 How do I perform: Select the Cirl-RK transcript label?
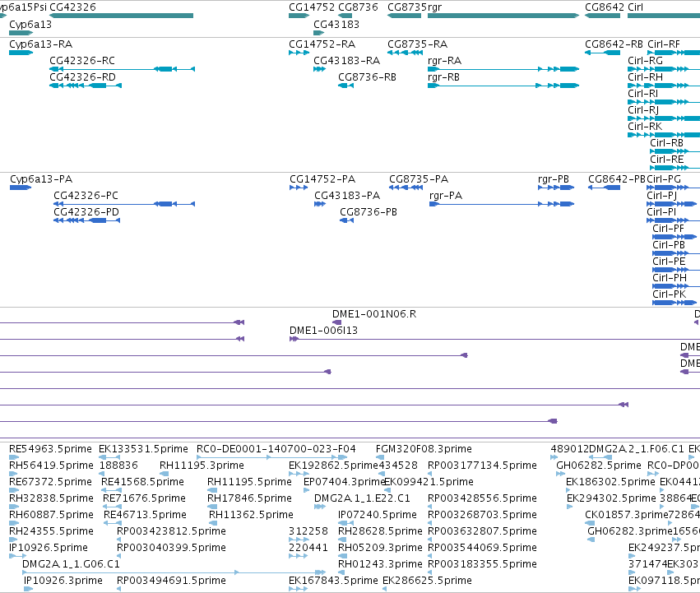645,127
